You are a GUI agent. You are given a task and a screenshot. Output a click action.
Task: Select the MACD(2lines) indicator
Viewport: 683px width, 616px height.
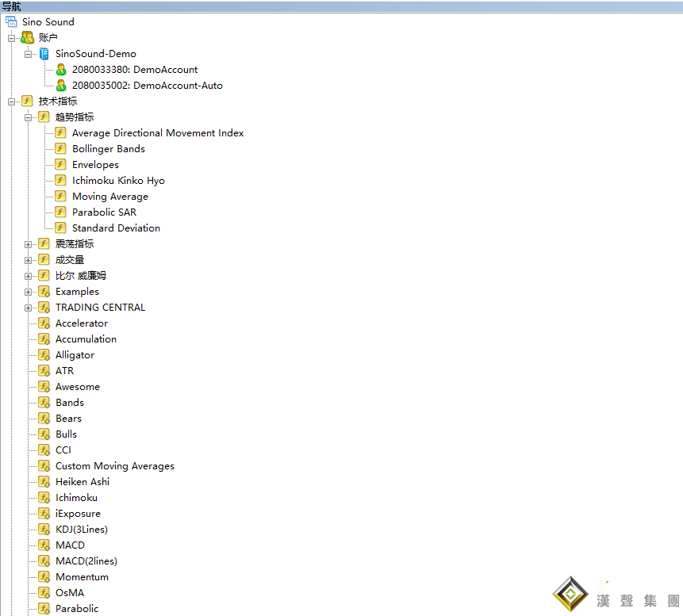click(86, 561)
